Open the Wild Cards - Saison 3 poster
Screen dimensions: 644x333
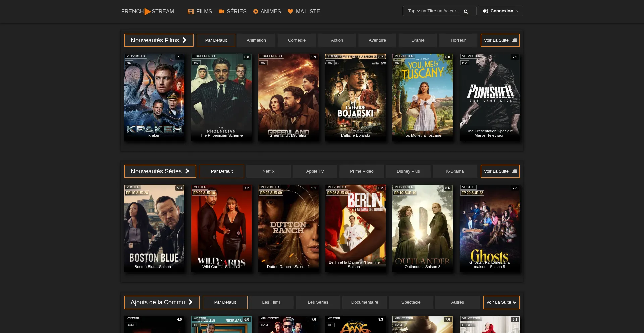pyautogui.click(x=221, y=228)
